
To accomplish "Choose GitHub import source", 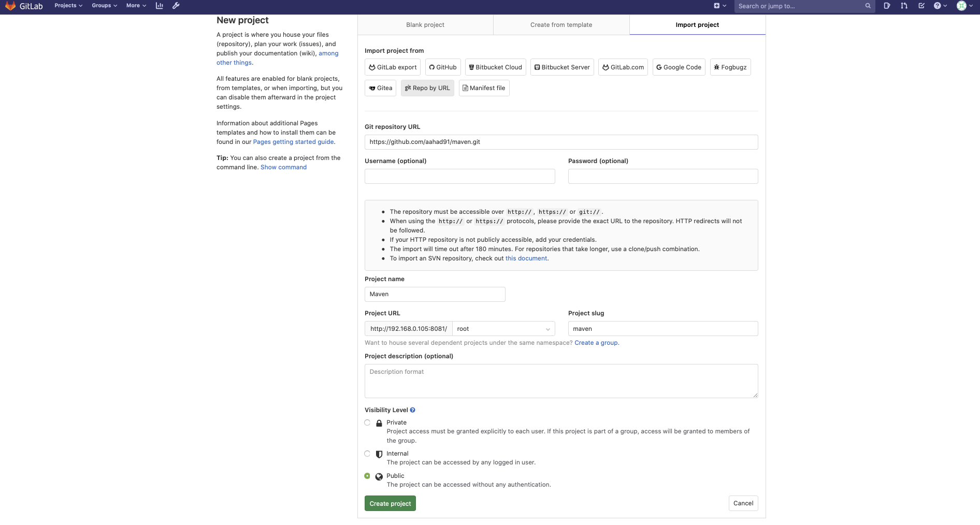I will point(443,67).
